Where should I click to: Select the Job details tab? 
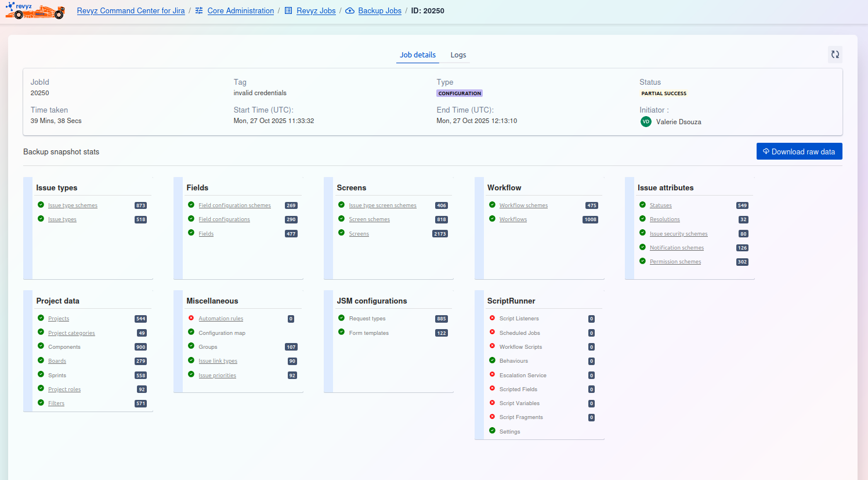tap(417, 55)
